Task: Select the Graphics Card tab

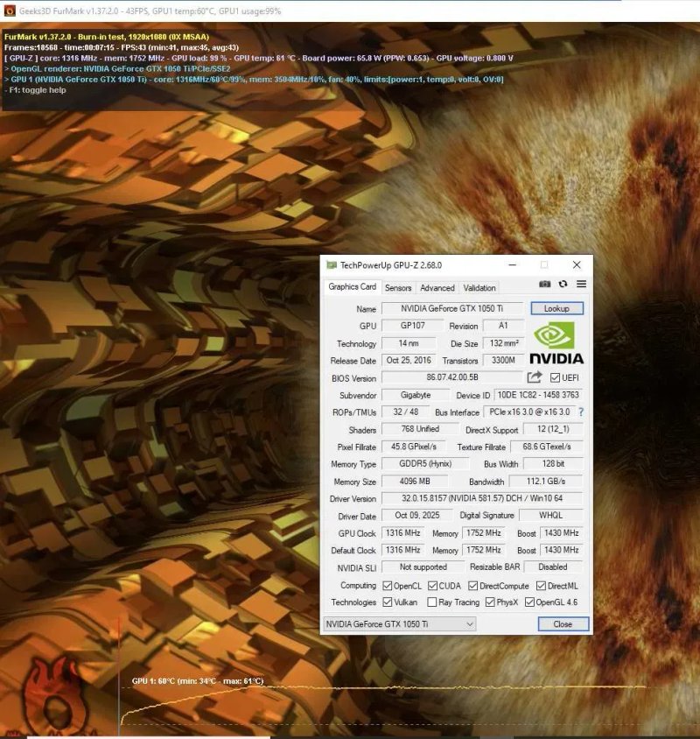Action: [x=352, y=286]
